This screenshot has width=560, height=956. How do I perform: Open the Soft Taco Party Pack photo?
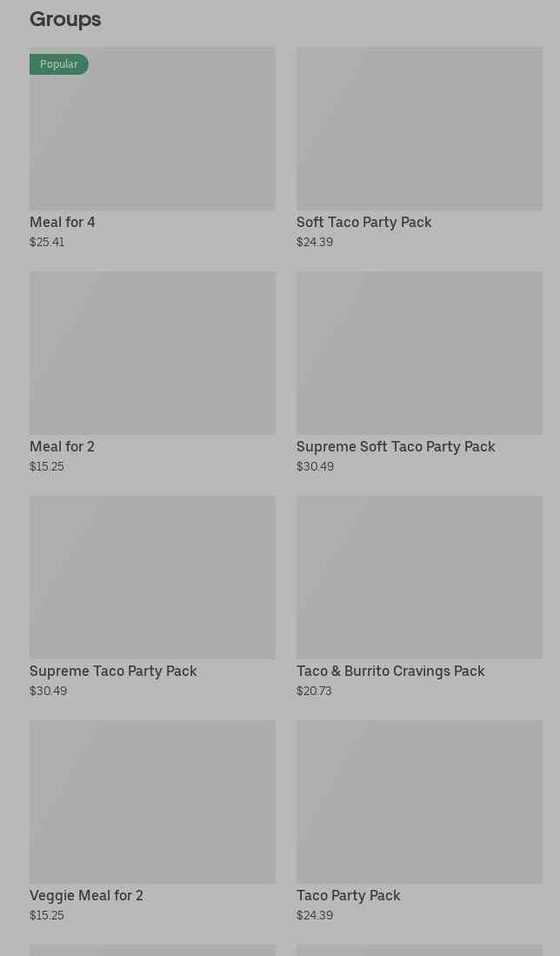coord(419,129)
